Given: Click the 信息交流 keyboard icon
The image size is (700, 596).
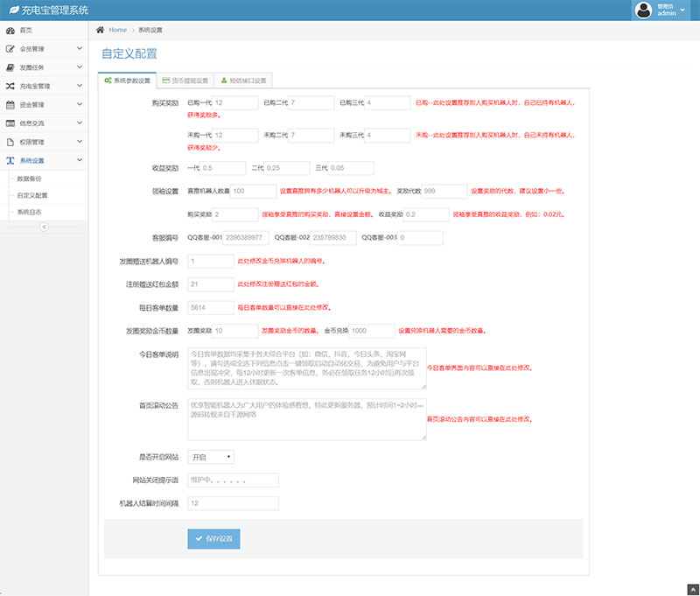Looking at the screenshot, I should point(10,123).
